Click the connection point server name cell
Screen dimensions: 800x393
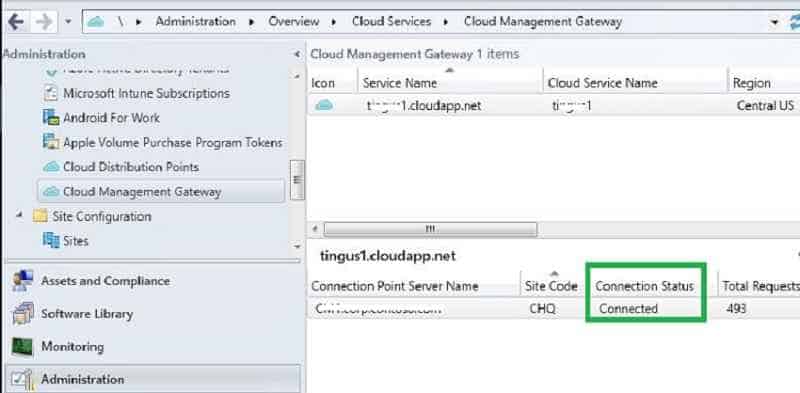[x=378, y=308]
